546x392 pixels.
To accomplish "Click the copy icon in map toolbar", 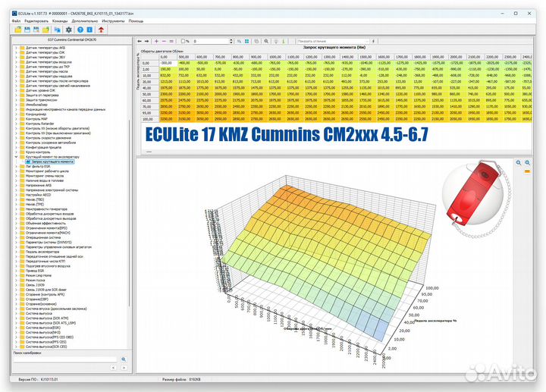I will click(256, 41).
